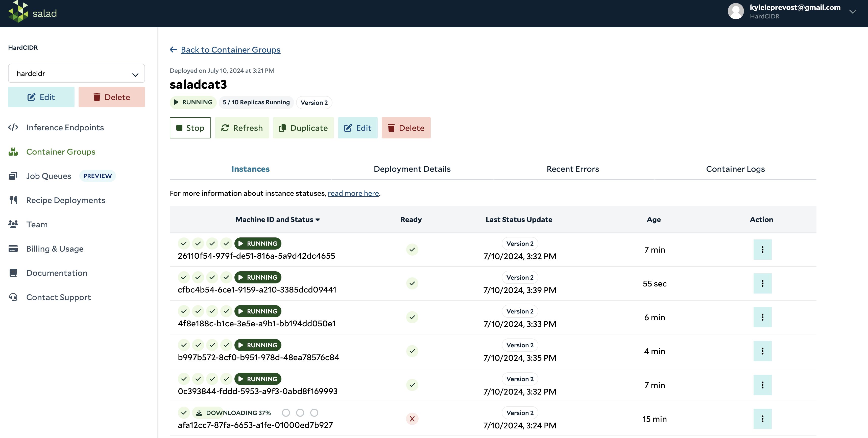The height and width of the screenshot is (438, 868).
Task: Click first pending step circle of afa12cc7
Action: 286,413
